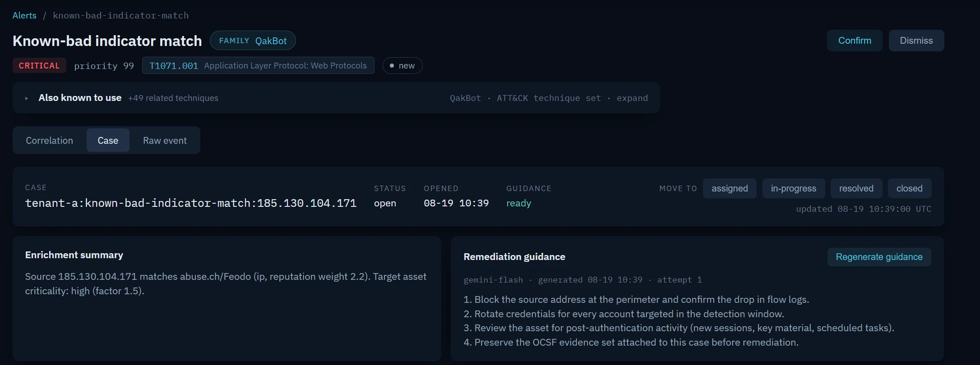This screenshot has height=365, width=980.
Task: Select the priority 99 text
Action: pos(104,66)
